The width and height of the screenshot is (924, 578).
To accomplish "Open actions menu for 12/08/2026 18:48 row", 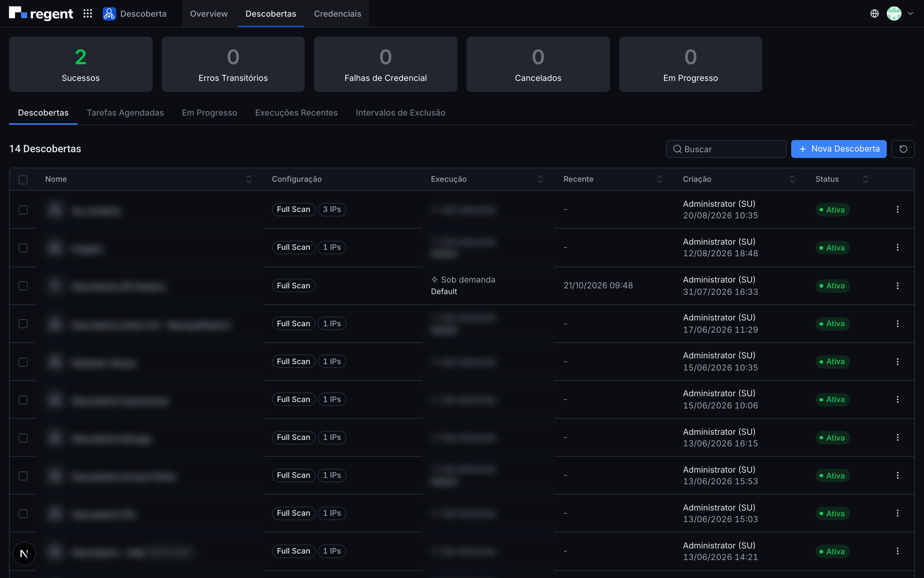I will click(x=897, y=247).
